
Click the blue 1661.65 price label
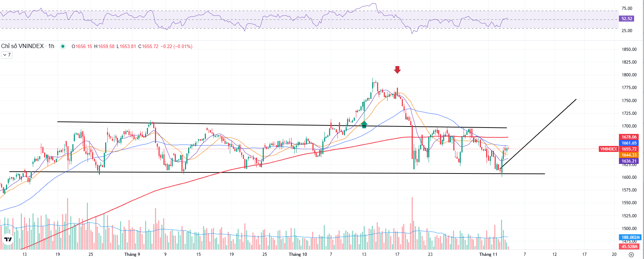[x=629, y=143]
